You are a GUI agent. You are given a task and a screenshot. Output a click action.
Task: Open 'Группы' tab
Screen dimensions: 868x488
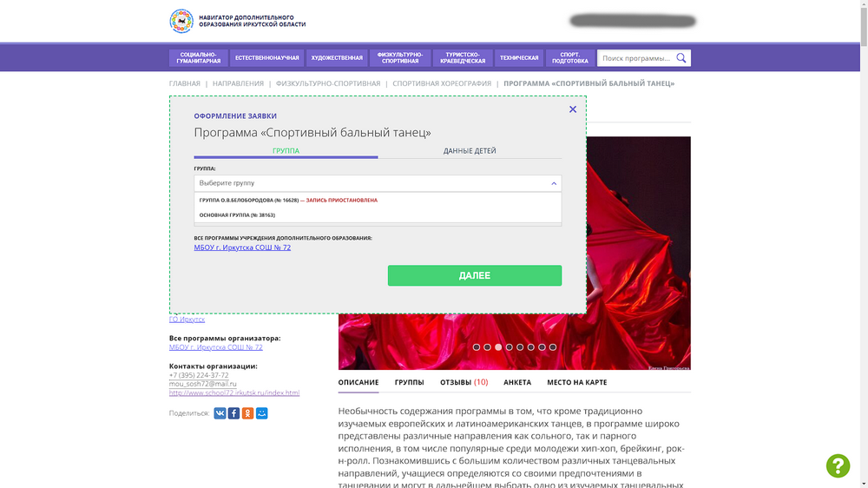(409, 382)
